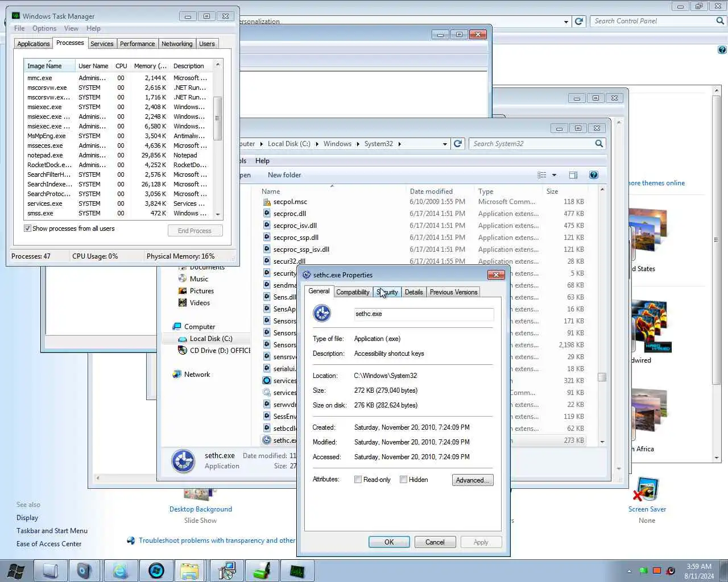Click the Search System32 input field
728x582 pixels.
pos(532,144)
